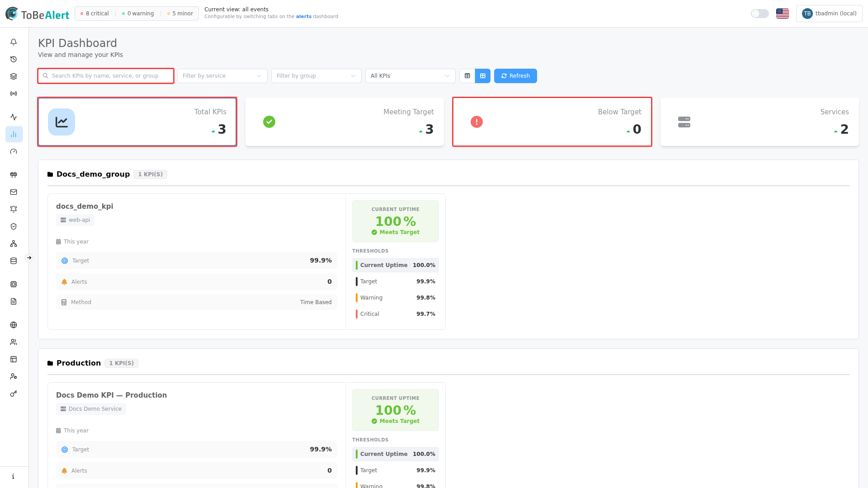Open the All KPIs dropdown
868x488 pixels.
click(x=410, y=76)
